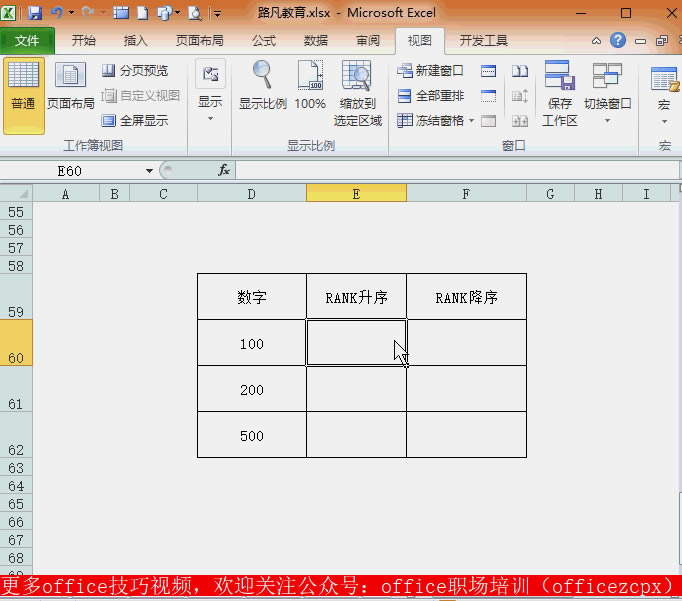Click the new blank document icon in quick access toolbar
The image size is (682, 601).
143,13
